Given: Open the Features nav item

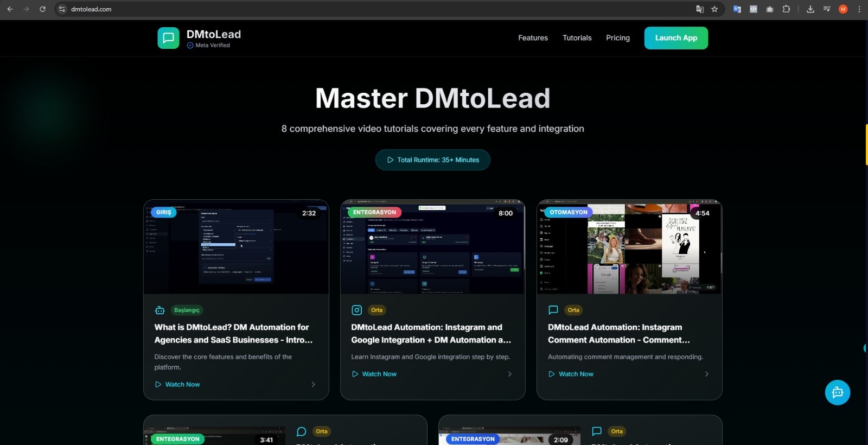Looking at the screenshot, I should (533, 38).
